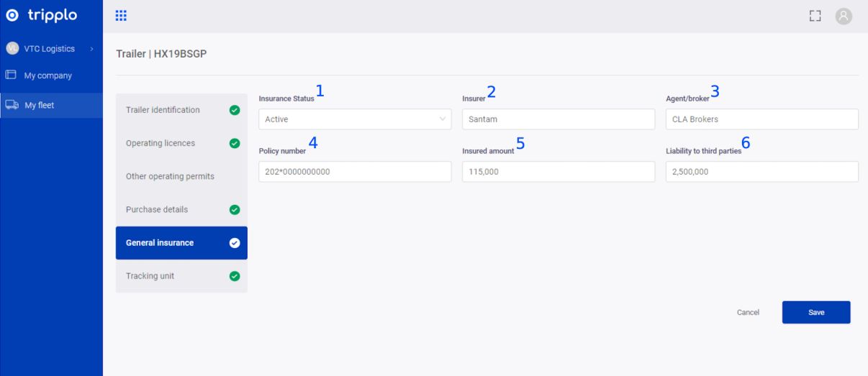
Task: Open the Insurance Status dropdown
Action: tap(355, 119)
